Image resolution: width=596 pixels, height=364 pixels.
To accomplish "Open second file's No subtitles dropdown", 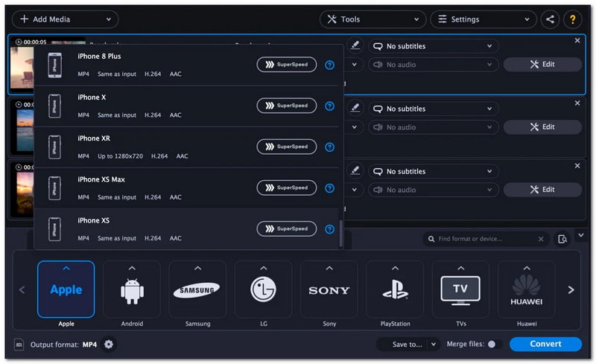I will tap(434, 109).
